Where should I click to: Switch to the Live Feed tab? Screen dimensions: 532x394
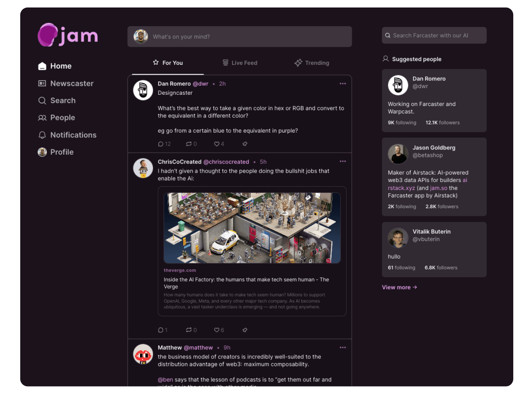coord(240,63)
